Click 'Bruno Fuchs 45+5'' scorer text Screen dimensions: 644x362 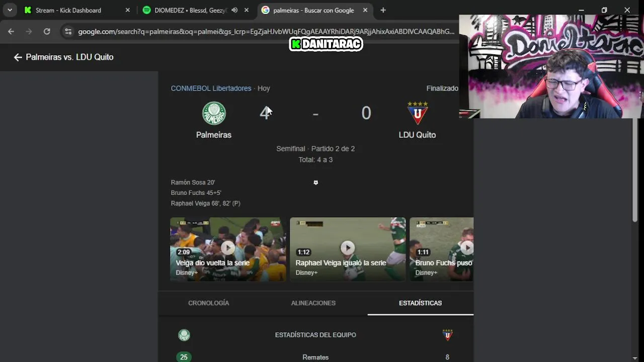(x=196, y=193)
